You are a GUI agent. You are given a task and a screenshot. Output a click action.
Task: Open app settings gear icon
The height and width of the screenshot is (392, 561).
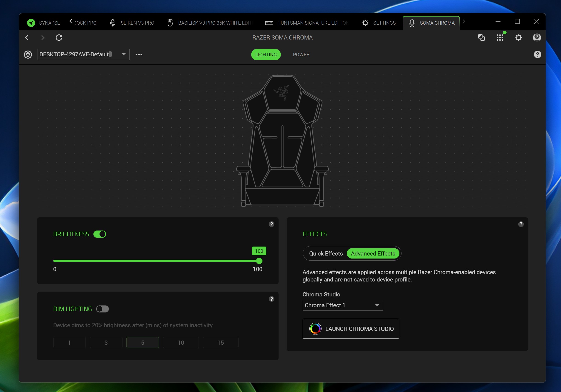point(518,38)
